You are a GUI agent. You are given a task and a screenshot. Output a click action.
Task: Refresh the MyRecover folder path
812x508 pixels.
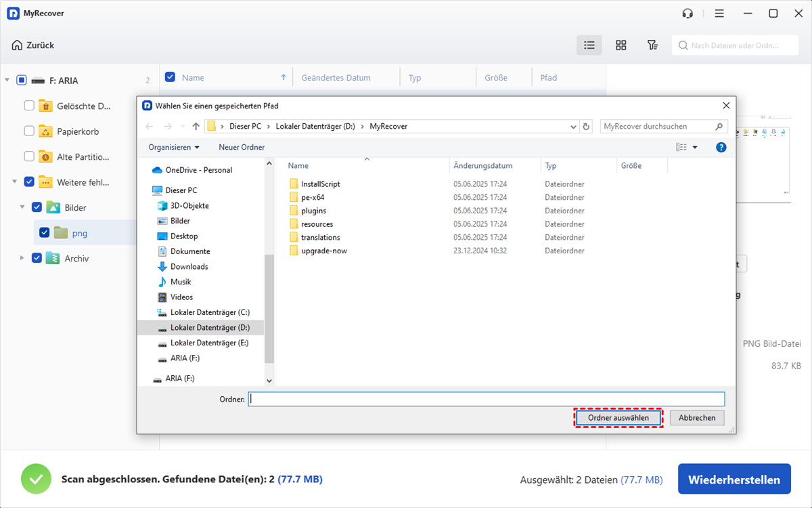click(x=586, y=127)
